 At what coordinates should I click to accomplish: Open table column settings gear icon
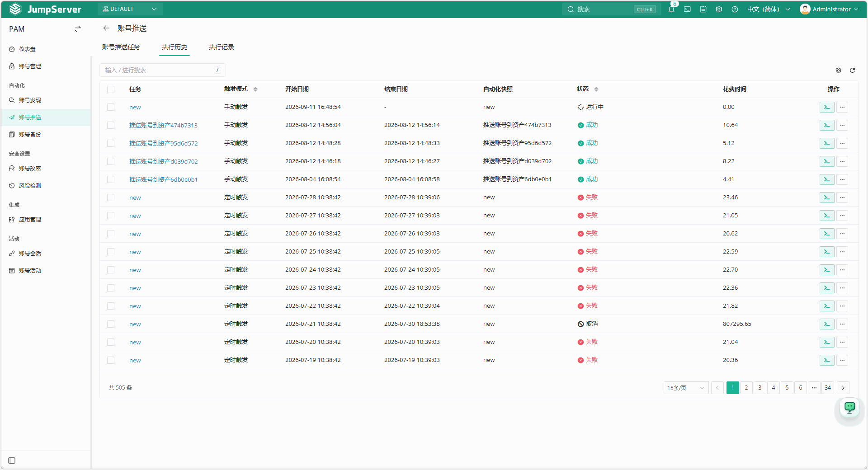(x=838, y=70)
